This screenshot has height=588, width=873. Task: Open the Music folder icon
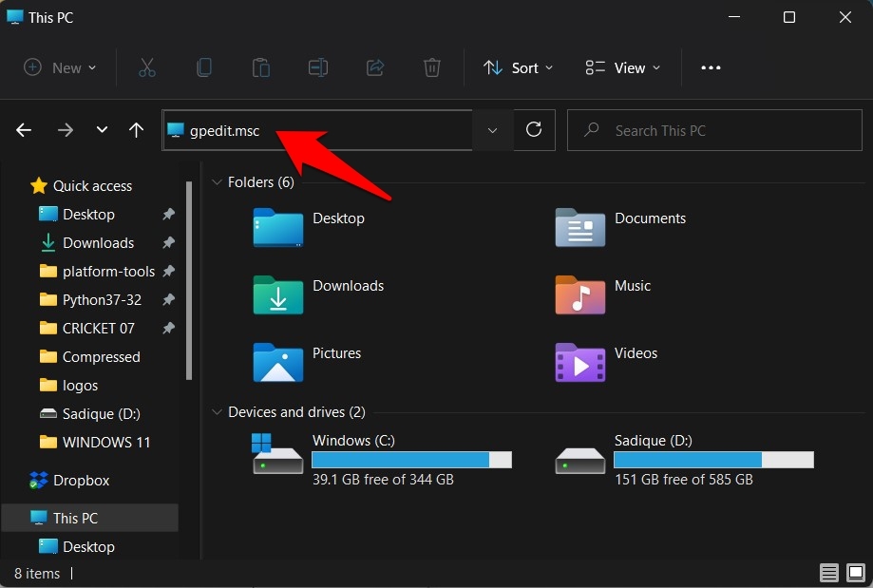tap(580, 295)
